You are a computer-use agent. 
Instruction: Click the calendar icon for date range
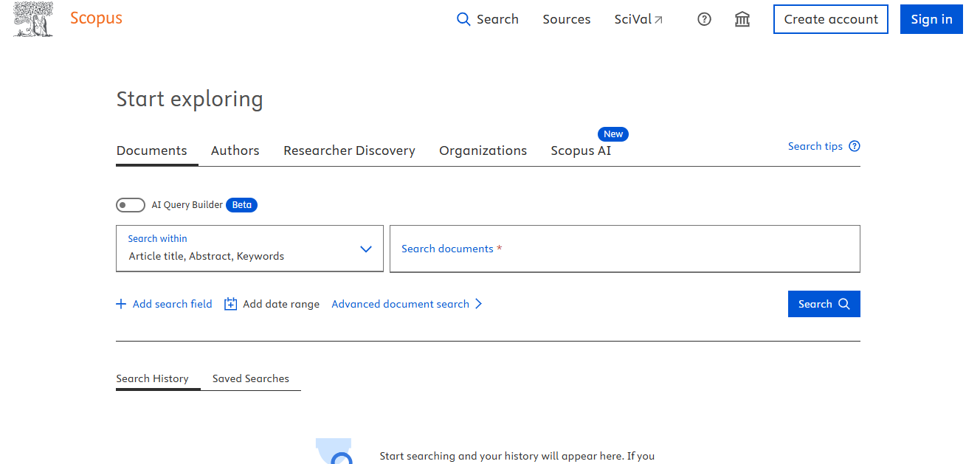click(x=230, y=304)
